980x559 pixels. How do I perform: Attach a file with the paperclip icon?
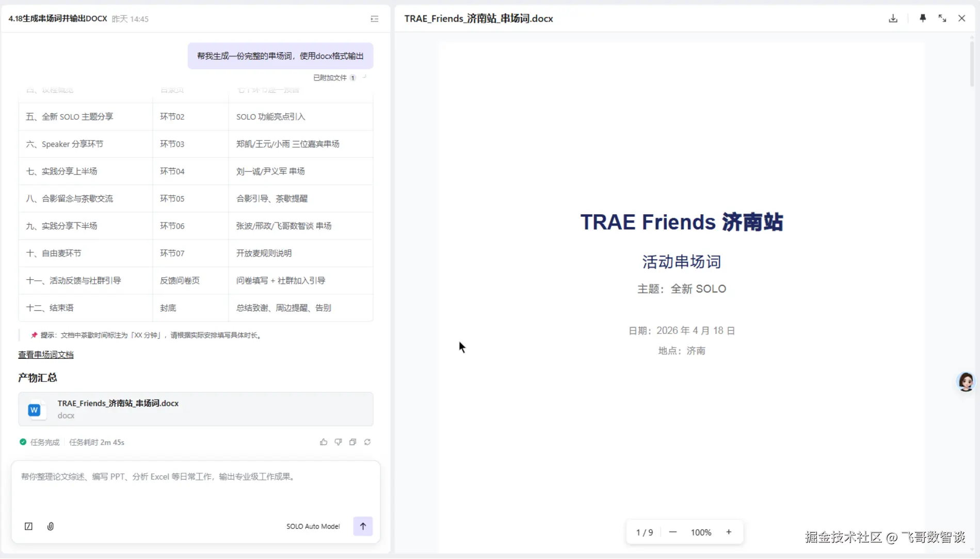[51, 526]
